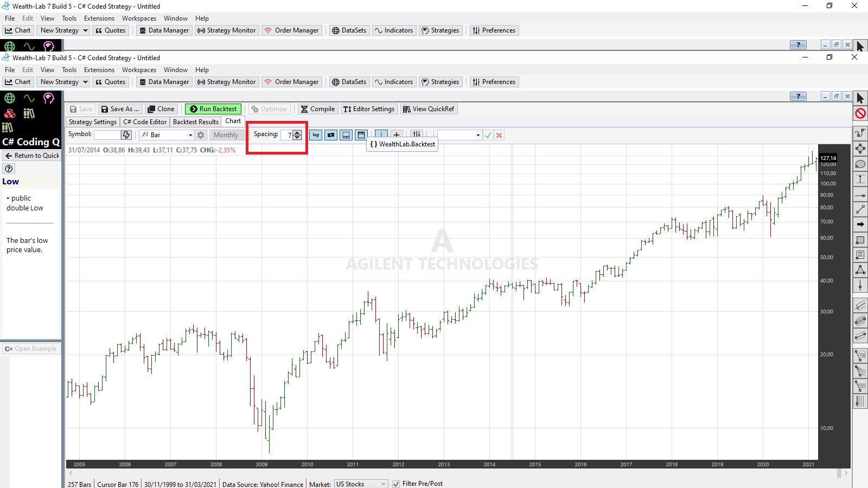Select the arrow pointer drawing tool
Screen dimensions: 868x488
click(860, 98)
